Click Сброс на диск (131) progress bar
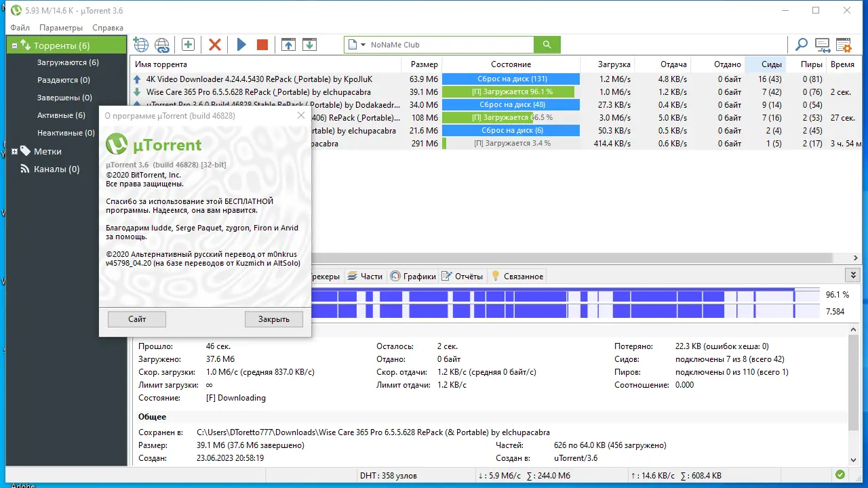 [511, 79]
